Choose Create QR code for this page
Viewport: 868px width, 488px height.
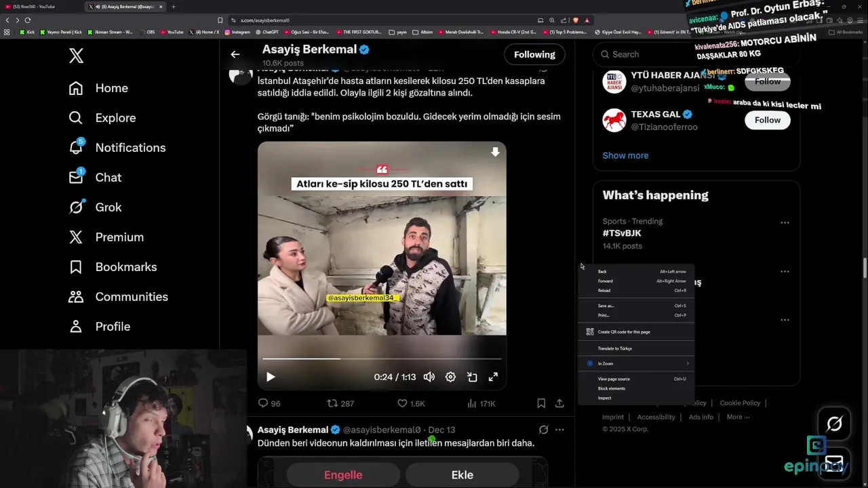636,332
